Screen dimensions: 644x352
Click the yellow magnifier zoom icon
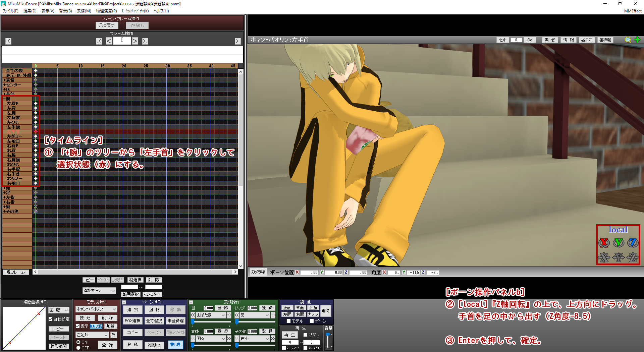(628, 40)
